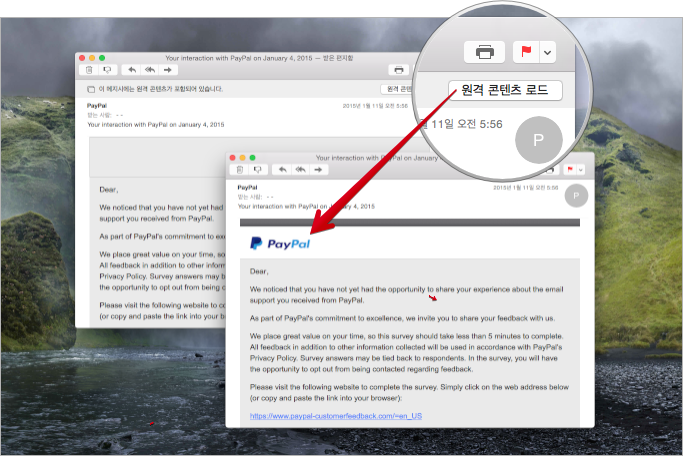
Task: Click the sender avatar P in front window
Action: coord(576,196)
